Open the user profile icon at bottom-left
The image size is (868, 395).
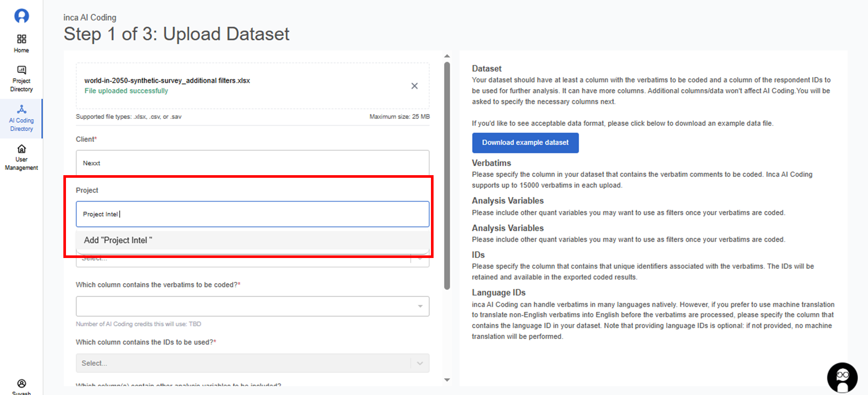tap(21, 384)
